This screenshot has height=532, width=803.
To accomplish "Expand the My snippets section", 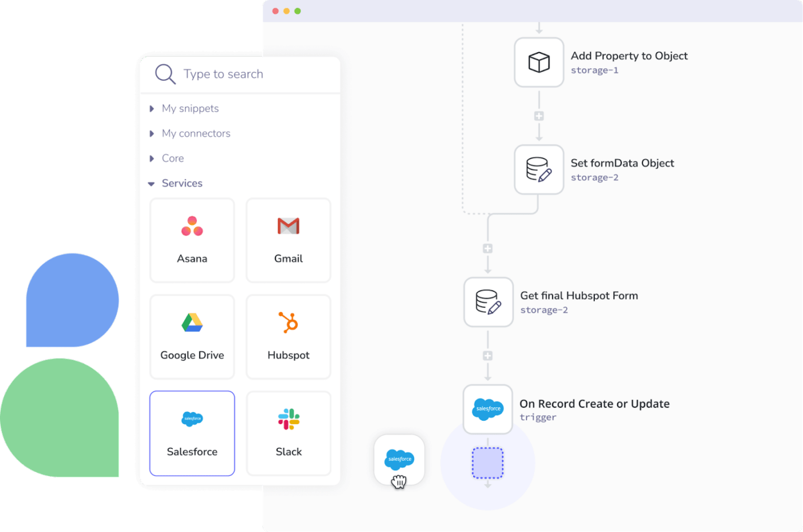I will tap(184, 108).
